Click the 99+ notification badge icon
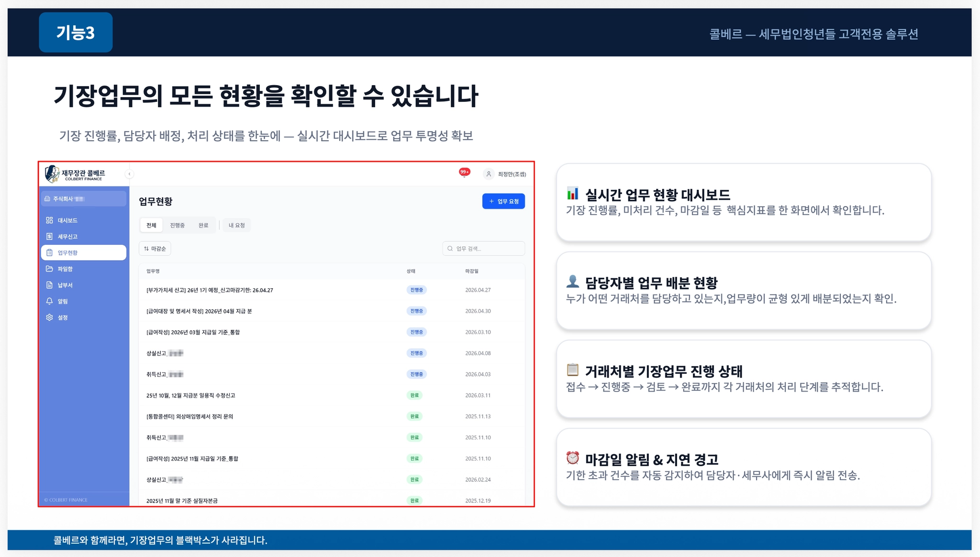Image resolution: width=980 pixels, height=557 pixels. tap(464, 173)
